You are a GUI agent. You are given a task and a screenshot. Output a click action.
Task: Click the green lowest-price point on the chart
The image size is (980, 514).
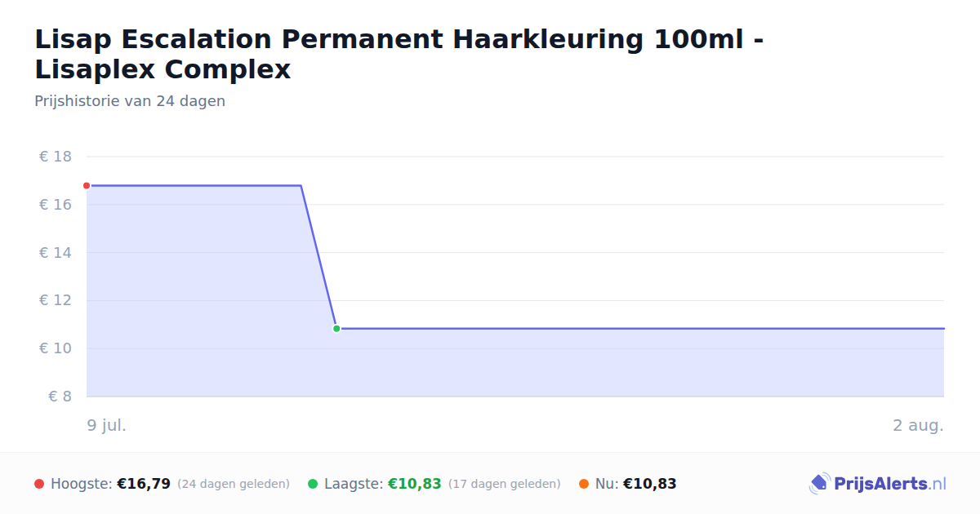click(x=336, y=329)
